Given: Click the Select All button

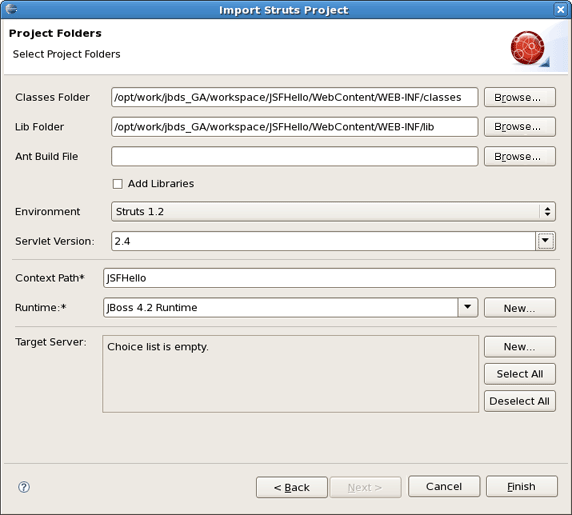Looking at the screenshot, I should (519, 374).
